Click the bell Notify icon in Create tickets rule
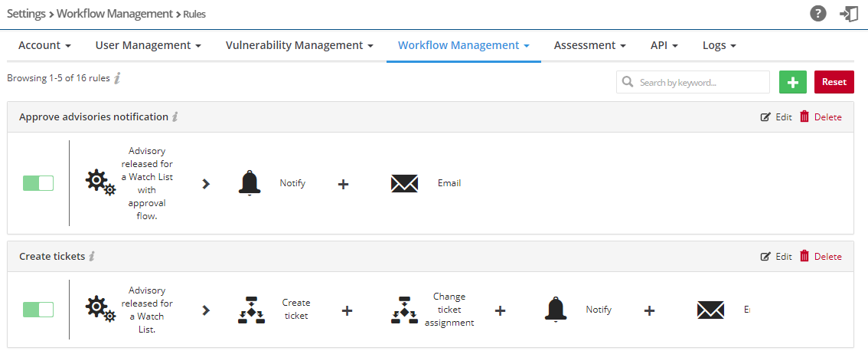Image resolution: width=868 pixels, height=351 pixels. click(556, 310)
